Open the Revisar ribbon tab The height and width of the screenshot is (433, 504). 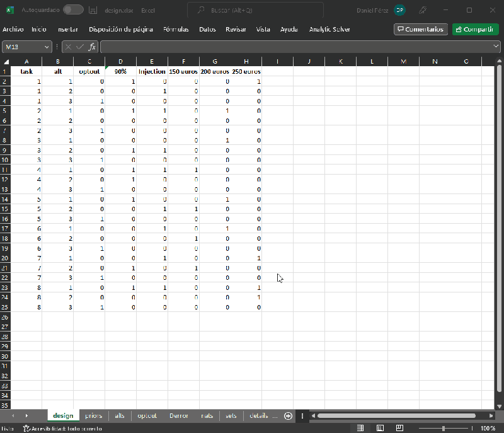236,29
